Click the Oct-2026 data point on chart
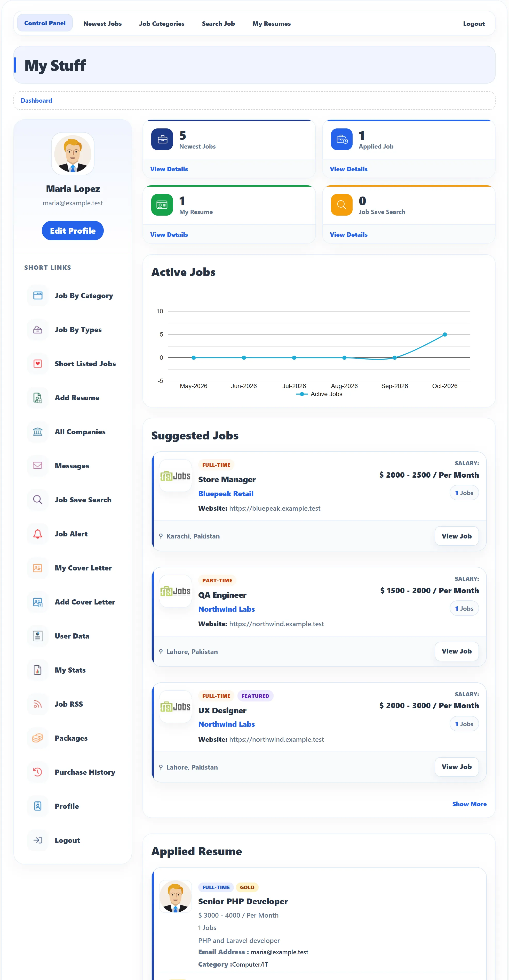Viewport: 509px width, 980px height. click(x=445, y=334)
